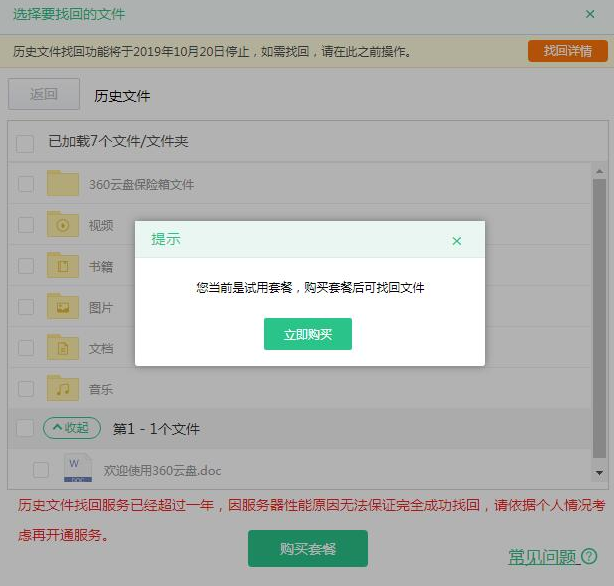Select the 视频 folder name
Viewport: 614px width, 586px height.
click(101, 225)
